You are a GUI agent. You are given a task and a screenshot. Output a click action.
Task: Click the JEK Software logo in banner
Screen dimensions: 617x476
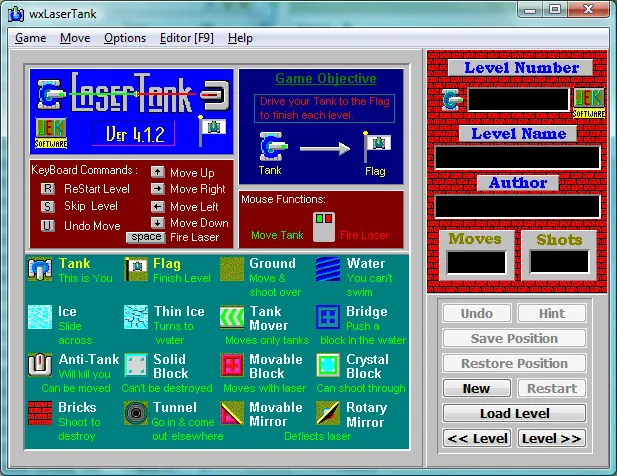(x=51, y=133)
